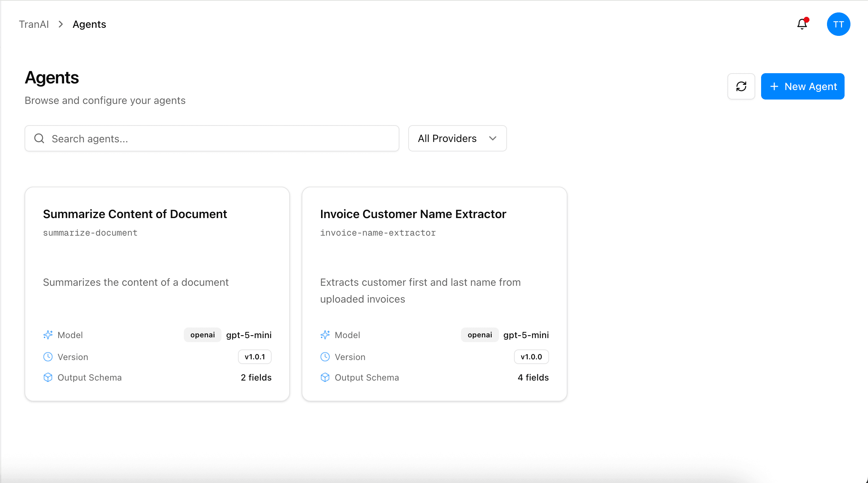The height and width of the screenshot is (483, 868).
Task: Click the openai provider tag on Invoice card
Action: [480, 335]
